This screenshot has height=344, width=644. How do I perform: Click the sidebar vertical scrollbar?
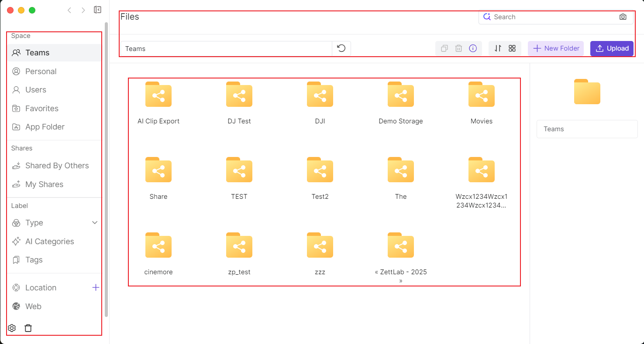(x=106, y=169)
